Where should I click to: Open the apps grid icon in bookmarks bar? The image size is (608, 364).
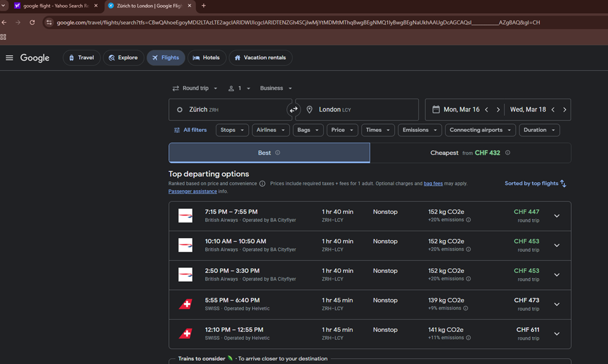pyautogui.click(x=3, y=37)
